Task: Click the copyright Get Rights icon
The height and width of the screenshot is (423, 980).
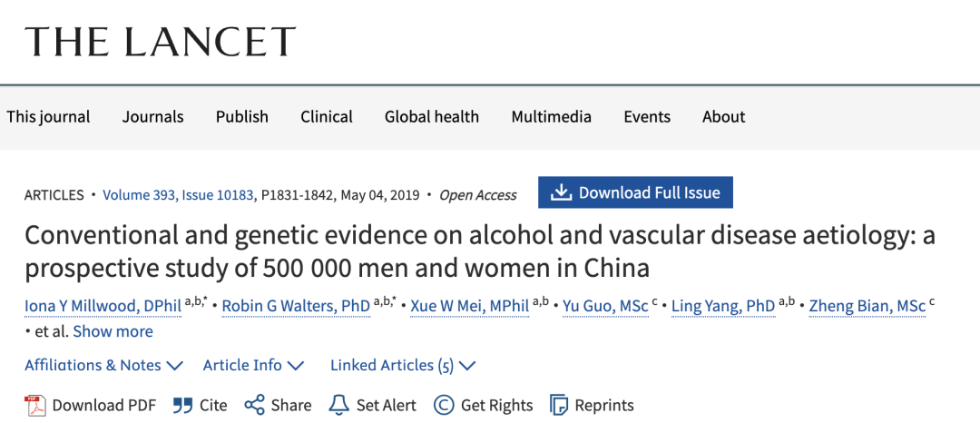Action: (444, 405)
